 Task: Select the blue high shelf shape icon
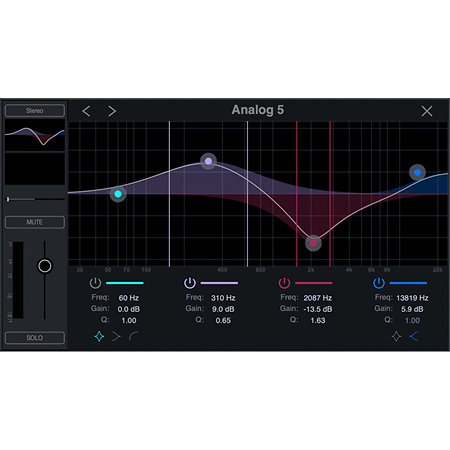(x=414, y=337)
